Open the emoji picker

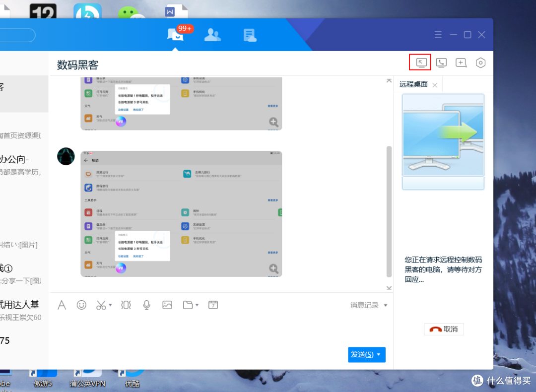tap(81, 305)
